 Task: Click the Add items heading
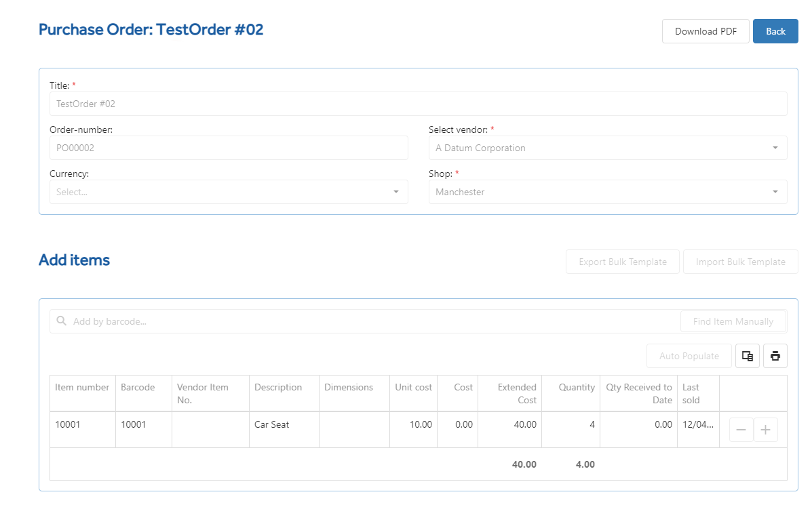point(74,260)
